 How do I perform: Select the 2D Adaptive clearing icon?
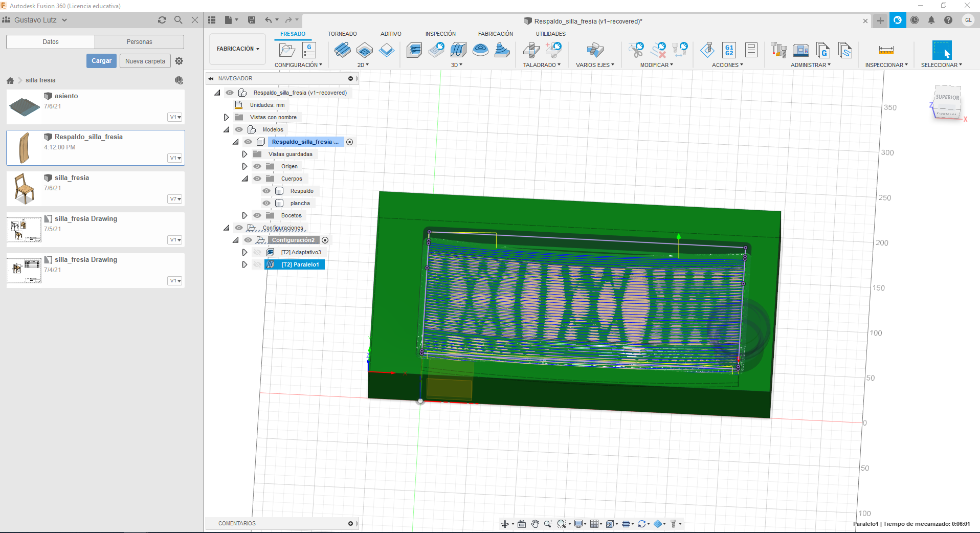(x=343, y=50)
